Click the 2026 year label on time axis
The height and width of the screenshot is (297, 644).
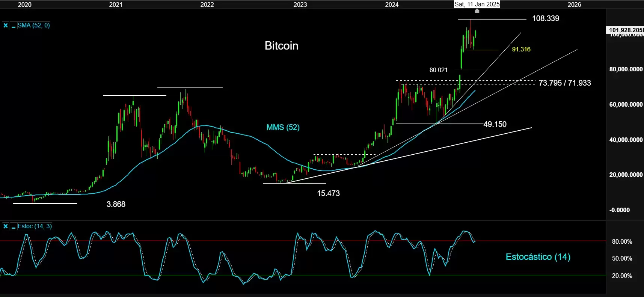574,5
